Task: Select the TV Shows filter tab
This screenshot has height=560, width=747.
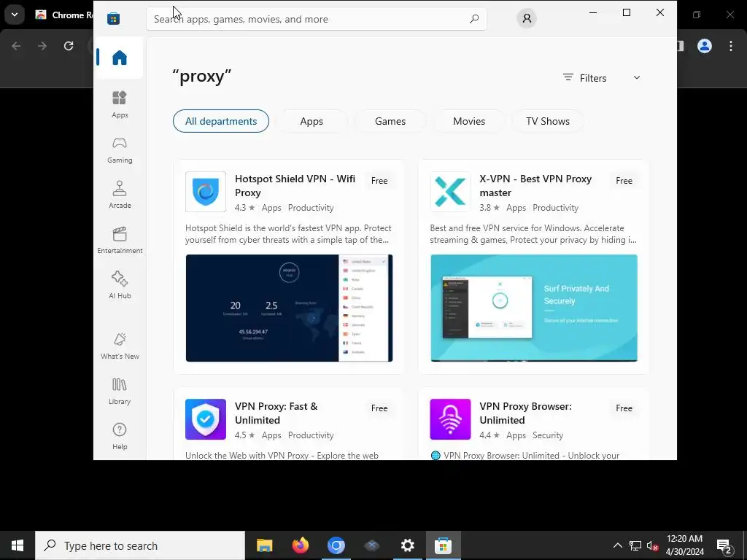Action: [x=548, y=122]
